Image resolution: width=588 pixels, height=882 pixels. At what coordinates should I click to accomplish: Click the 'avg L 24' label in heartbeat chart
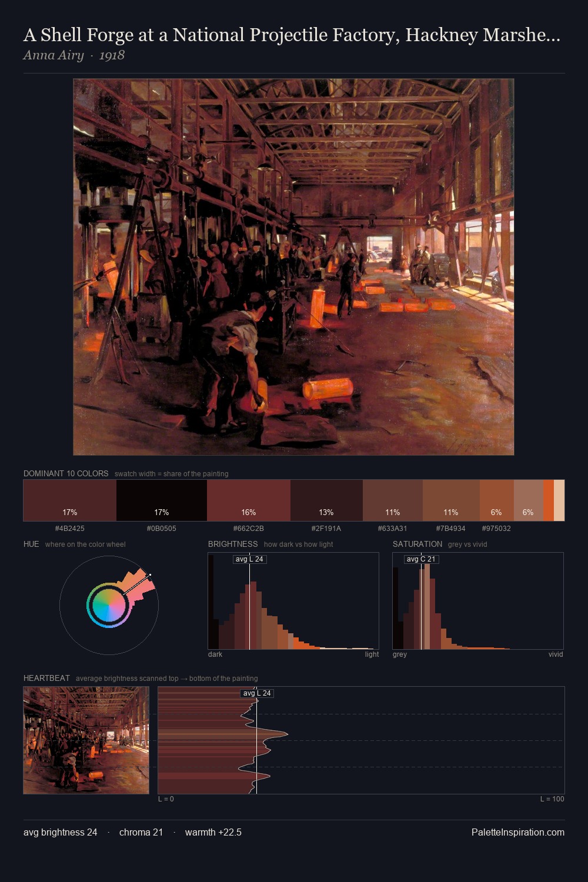(x=257, y=693)
